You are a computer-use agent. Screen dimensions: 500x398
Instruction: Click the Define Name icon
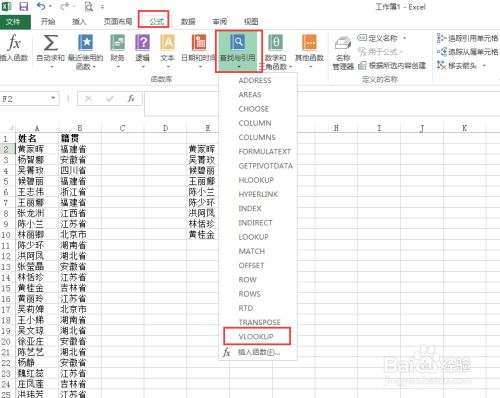tap(362, 38)
